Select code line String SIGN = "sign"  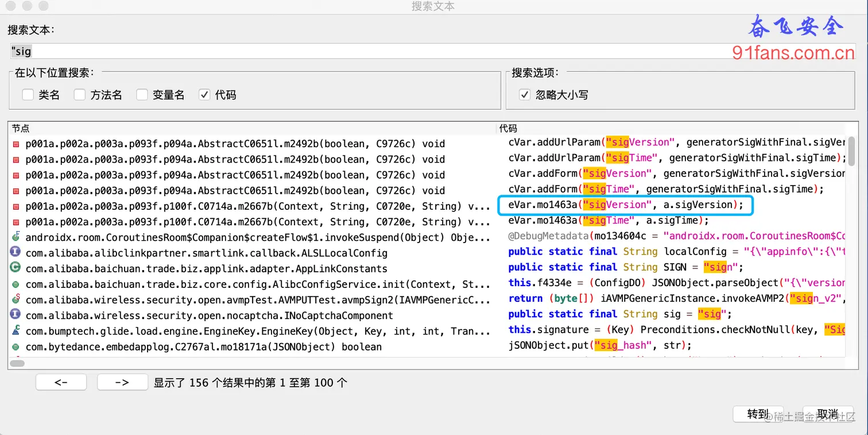tap(626, 267)
